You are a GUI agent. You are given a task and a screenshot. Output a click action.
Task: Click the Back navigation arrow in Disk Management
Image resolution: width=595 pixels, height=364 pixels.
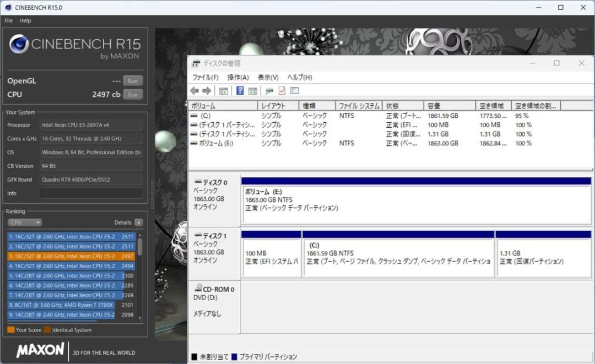tap(195, 91)
